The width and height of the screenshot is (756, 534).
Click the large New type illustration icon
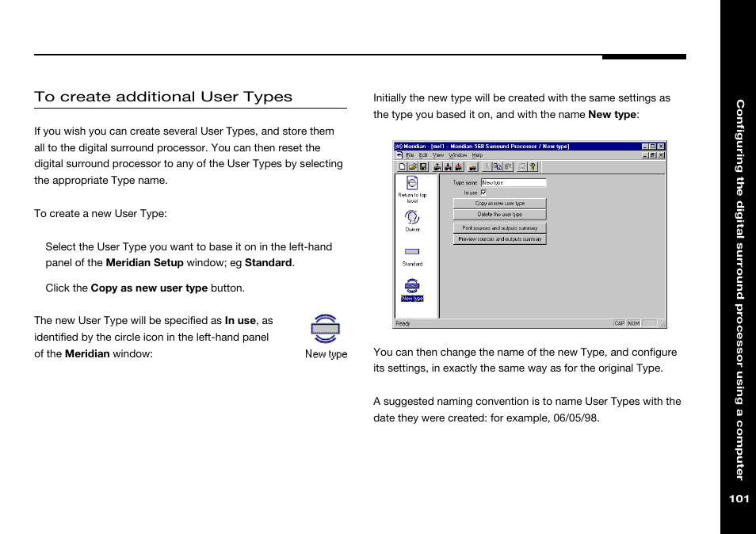[326, 329]
